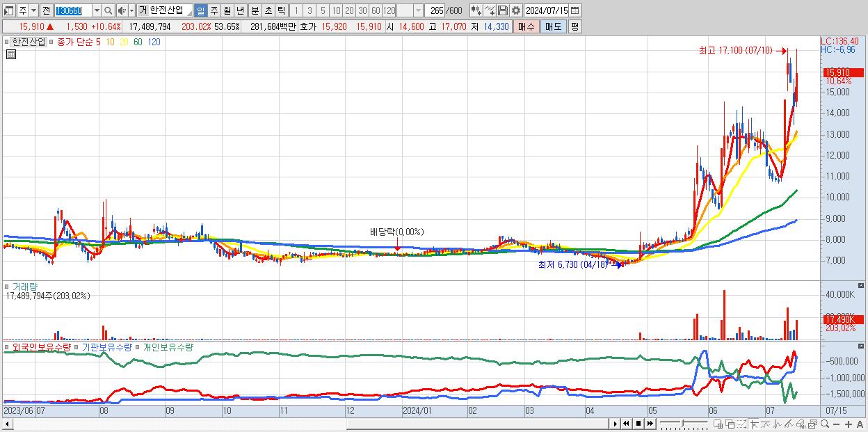Click the 종가 단순 moving average legend
Image resolution: width=868 pixels, height=432 pixels.
pos(75,42)
